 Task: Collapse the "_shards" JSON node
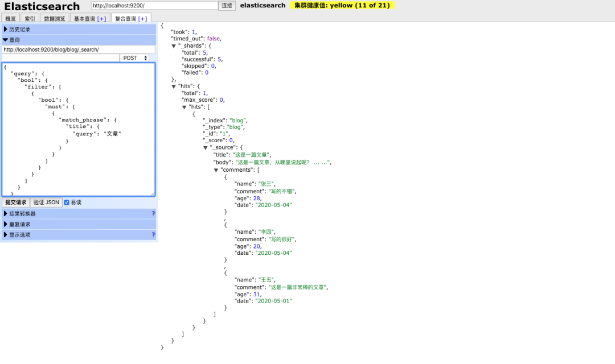[x=174, y=46]
